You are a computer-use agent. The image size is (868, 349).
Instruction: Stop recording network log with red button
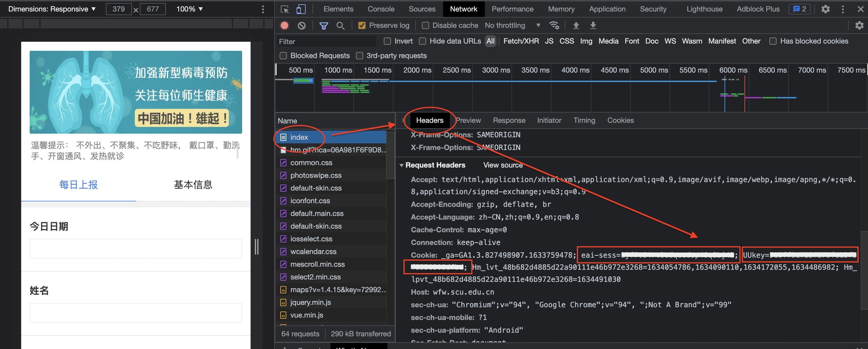[285, 26]
